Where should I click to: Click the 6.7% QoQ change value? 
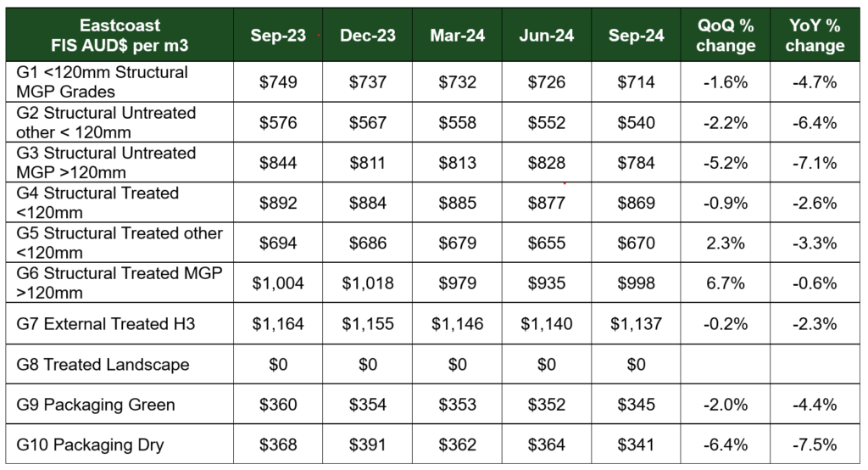[726, 283]
